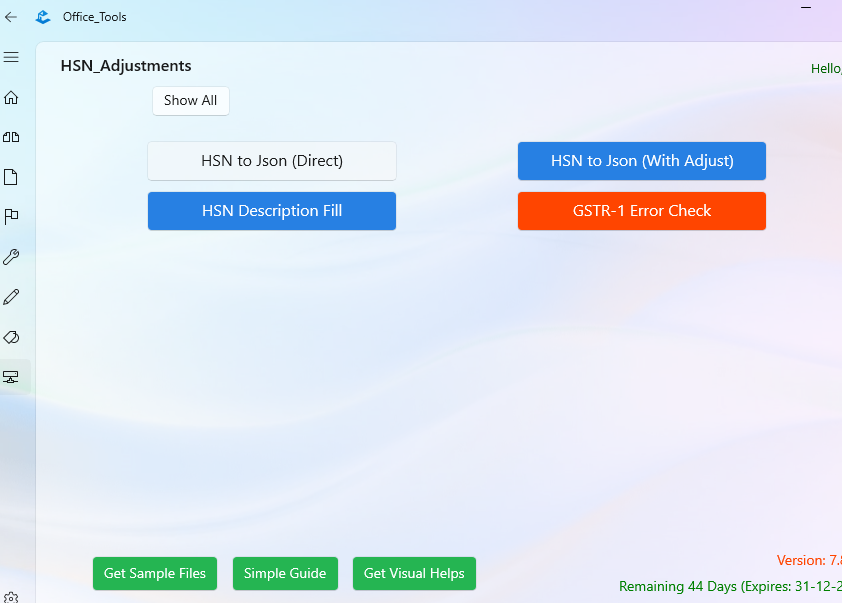This screenshot has width=842, height=603.
Task: Open HSN to Json (Direct)
Action: coord(271,161)
